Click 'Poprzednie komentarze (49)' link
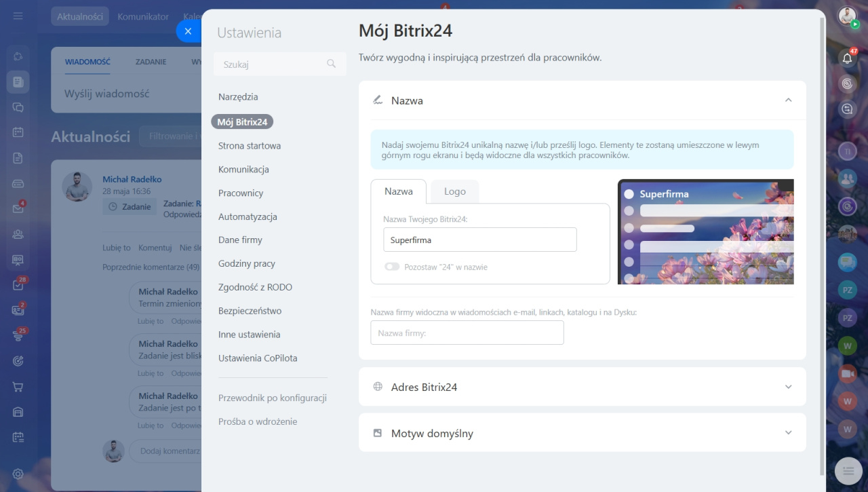Screen dimensions: 868x492 (151, 267)
